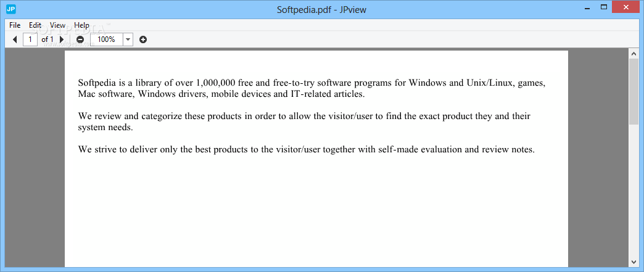Screen dimensions: 644x272
Task: Open the zoom level dropdown arrow
Action: (x=128, y=39)
